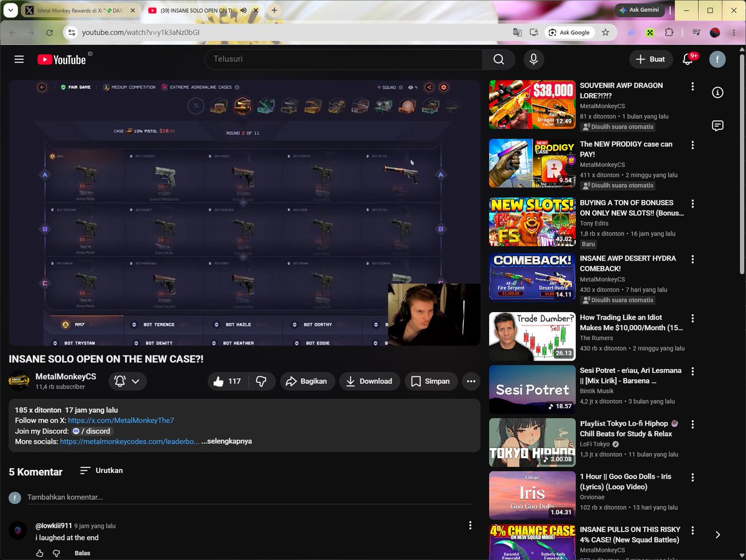Viewport: 746px width, 560px height.
Task: Open the Discord link in description
Action: 92,431
